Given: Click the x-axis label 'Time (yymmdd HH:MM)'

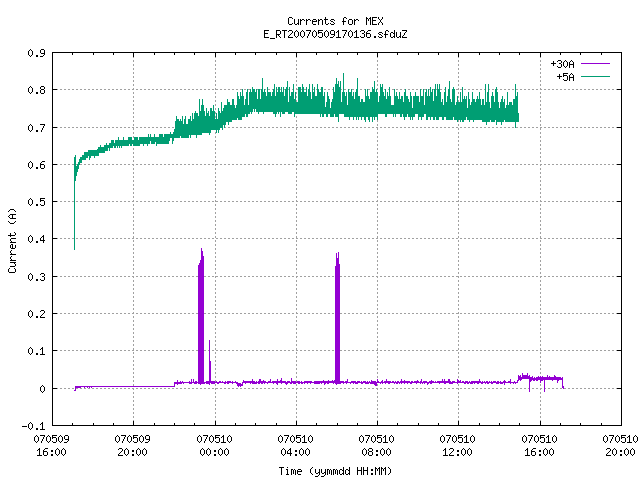Looking at the screenshot, I should coord(335,471).
